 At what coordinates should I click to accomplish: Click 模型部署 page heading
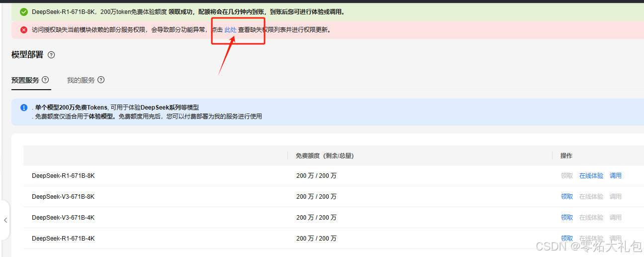click(27, 55)
